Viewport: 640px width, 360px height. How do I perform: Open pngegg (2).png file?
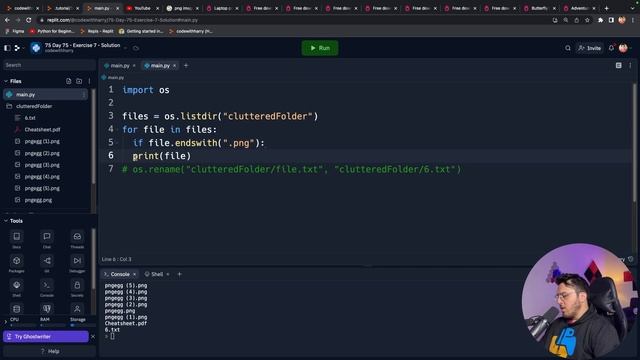click(x=42, y=153)
